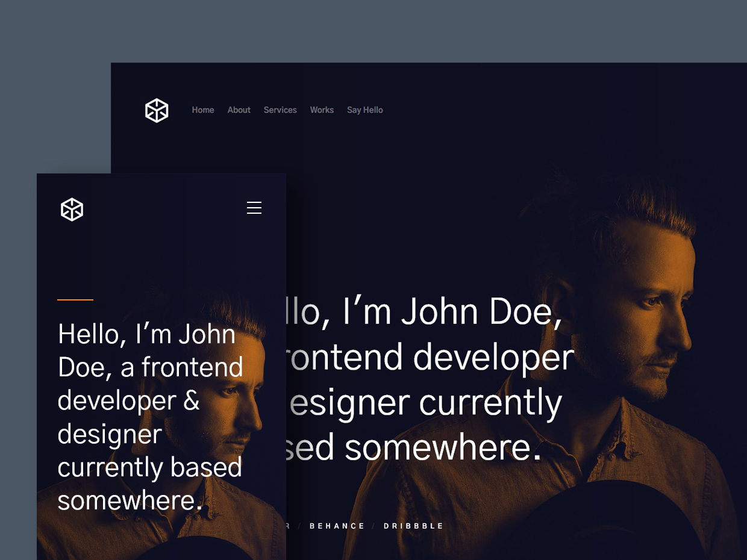This screenshot has width=747, height=560.
Task: Click 'developer &' text in the mobile headline
Action: (x=128, y=401)
